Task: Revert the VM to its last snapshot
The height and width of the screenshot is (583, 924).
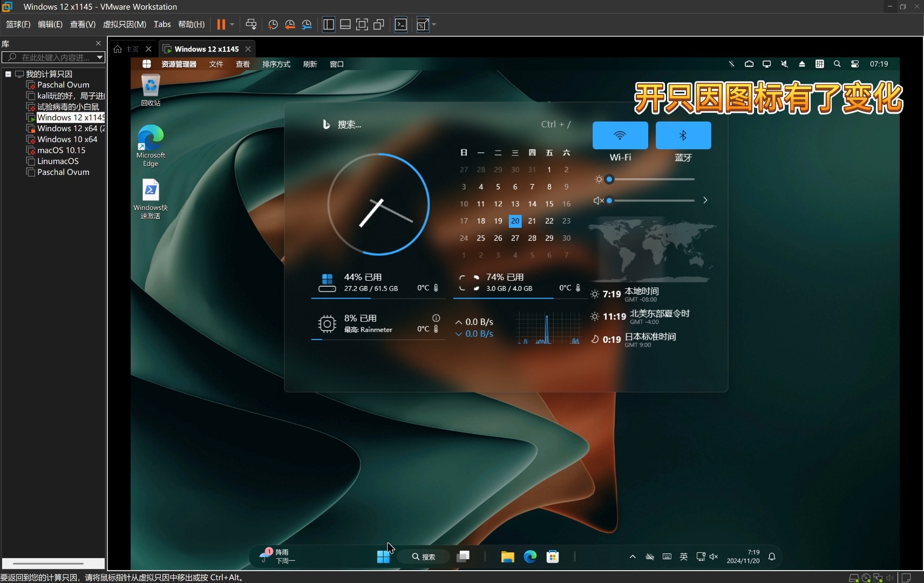Action: click(x=290, y=24)
